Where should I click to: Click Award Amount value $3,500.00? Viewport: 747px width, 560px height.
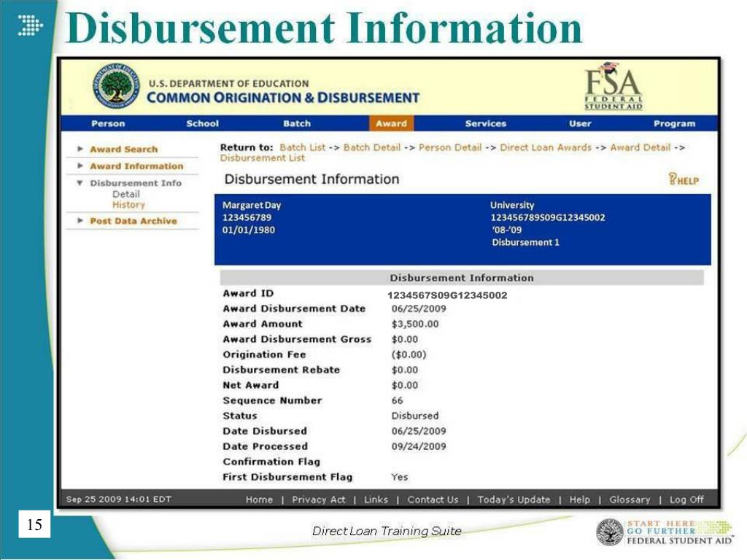coord(415,324)
